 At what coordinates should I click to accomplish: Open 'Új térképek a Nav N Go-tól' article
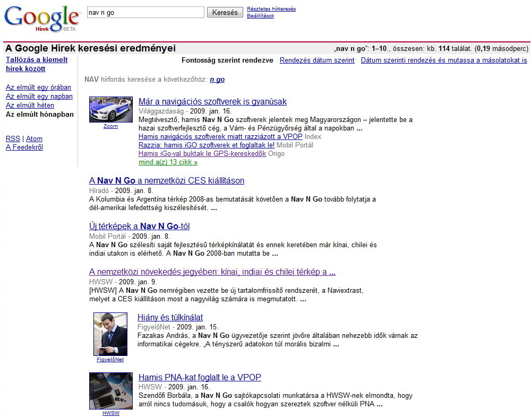point(140,226)
